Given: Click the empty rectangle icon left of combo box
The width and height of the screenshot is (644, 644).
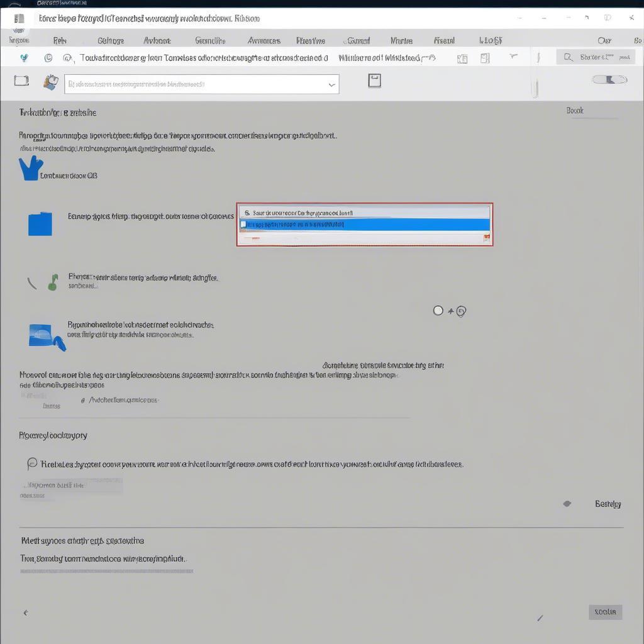Looking at the screenshot, I should [x=21, y=80].
